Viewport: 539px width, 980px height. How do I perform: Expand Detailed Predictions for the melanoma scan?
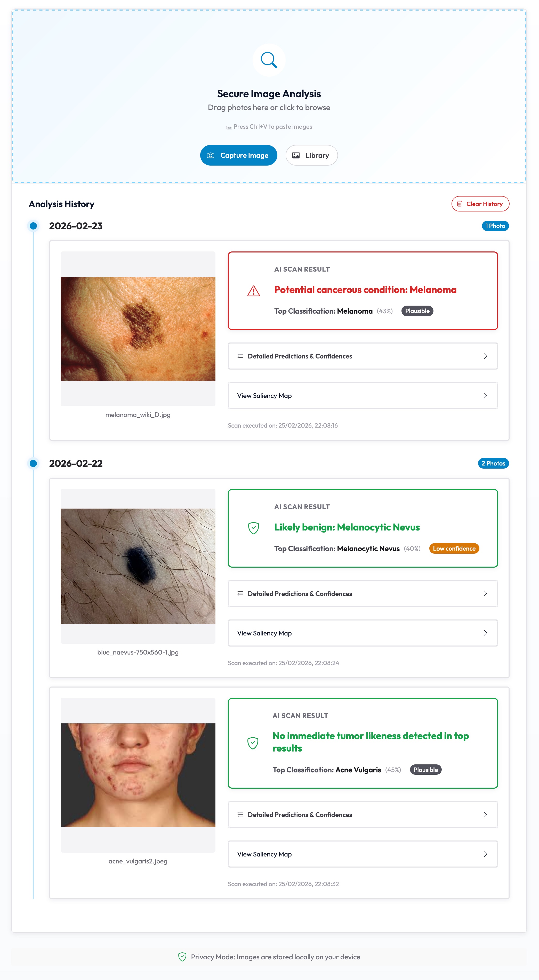(x=363, y=356)
